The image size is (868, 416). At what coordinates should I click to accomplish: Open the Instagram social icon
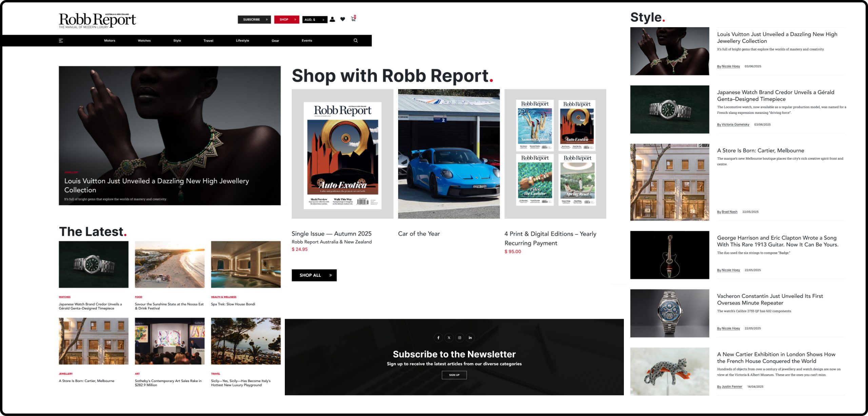point(459,338)
